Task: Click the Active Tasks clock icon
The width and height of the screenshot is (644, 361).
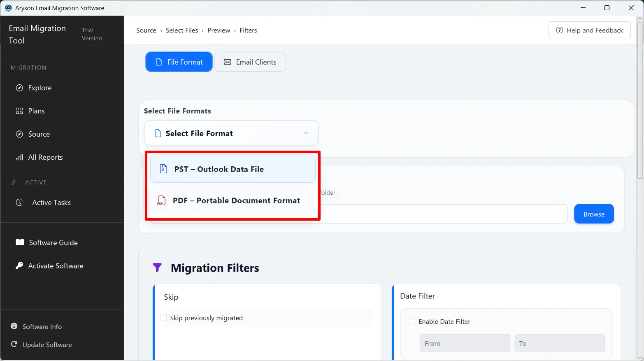Action: click(x=19, y=202)
